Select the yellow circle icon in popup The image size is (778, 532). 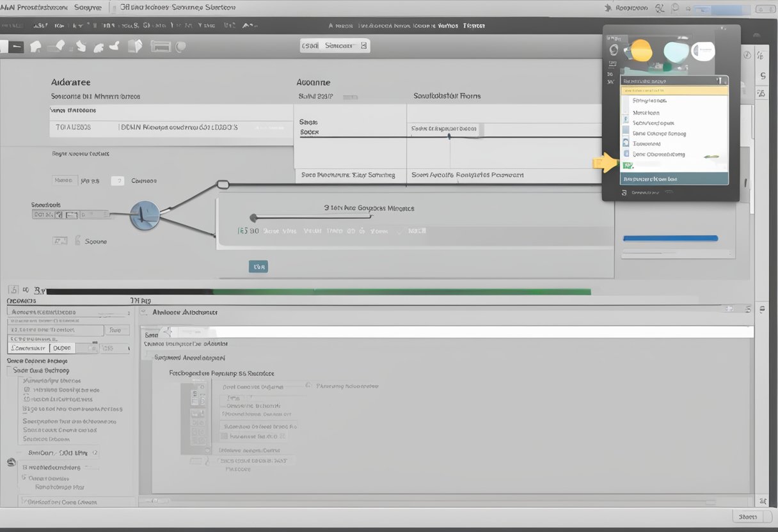[x=640, y=51]
